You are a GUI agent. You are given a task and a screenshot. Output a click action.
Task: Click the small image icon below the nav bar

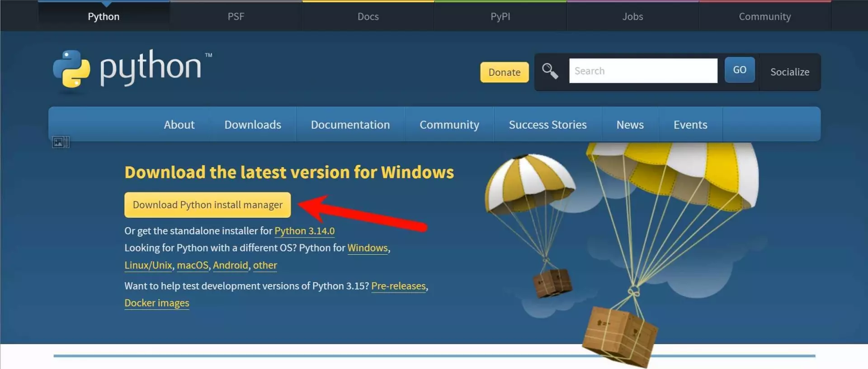[61, 142]
